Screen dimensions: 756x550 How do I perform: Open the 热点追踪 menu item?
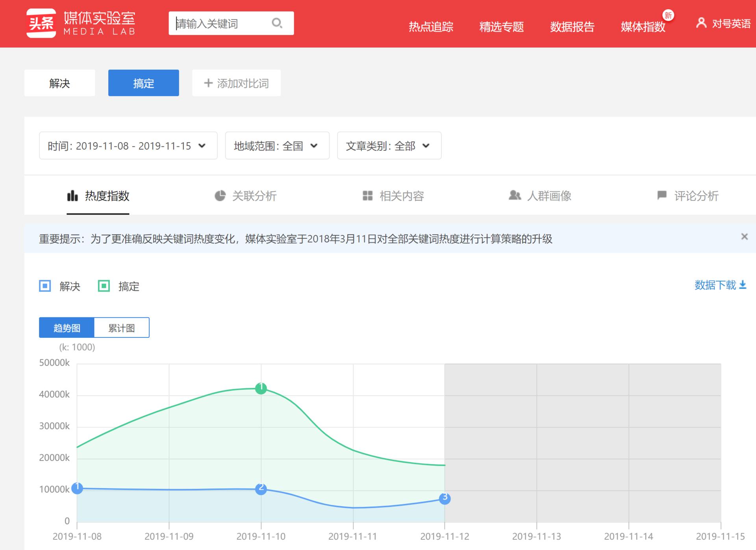tap(431, 27)
